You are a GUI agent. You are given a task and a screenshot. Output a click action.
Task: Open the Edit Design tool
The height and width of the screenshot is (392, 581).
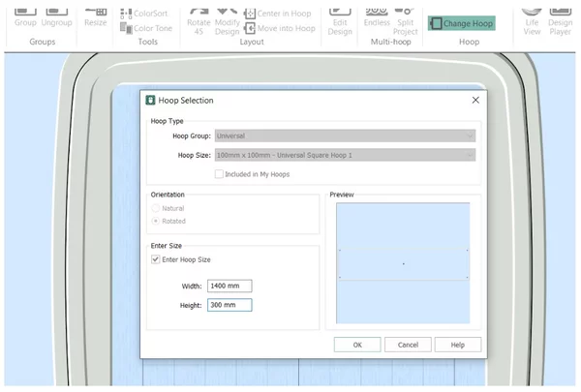click(340, 21)
